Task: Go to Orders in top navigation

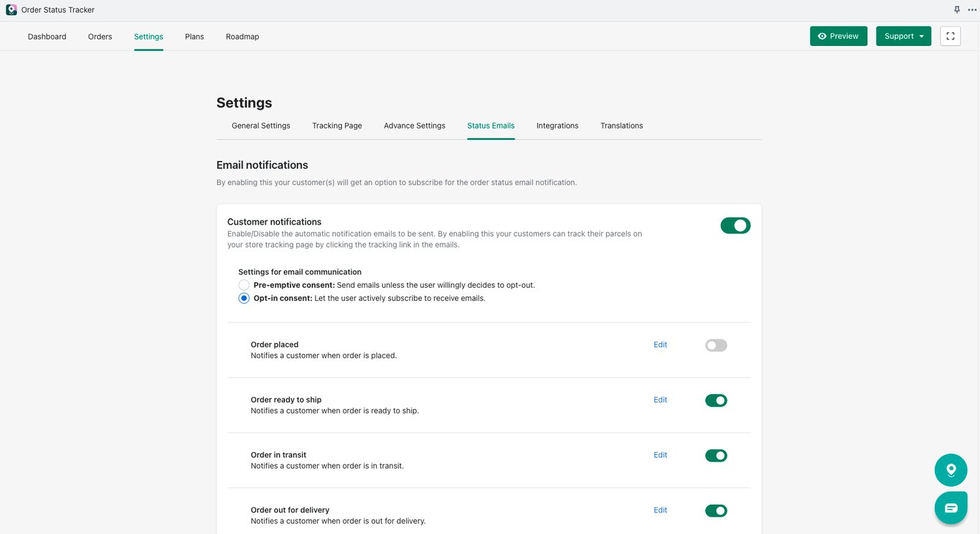Action: coord(100,37)
